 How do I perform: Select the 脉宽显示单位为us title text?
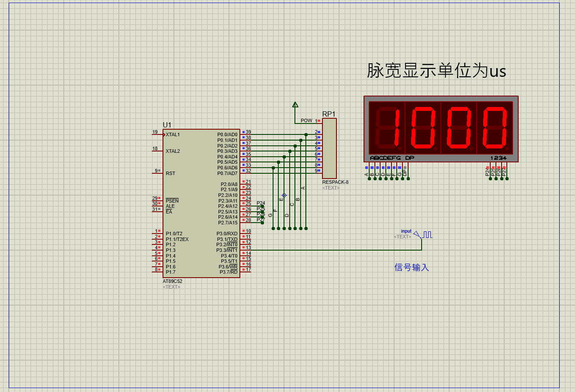click(x=436, y=71)
